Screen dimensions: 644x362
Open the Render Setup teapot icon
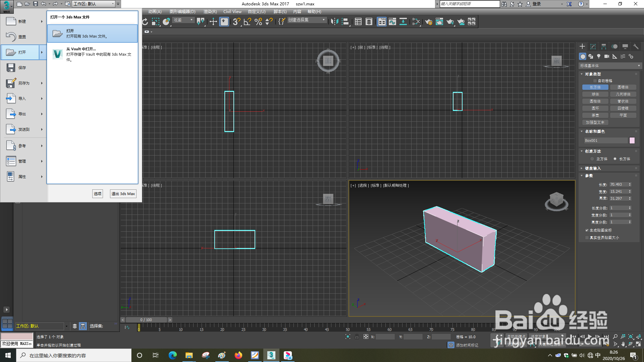click(x=429, y=21)
